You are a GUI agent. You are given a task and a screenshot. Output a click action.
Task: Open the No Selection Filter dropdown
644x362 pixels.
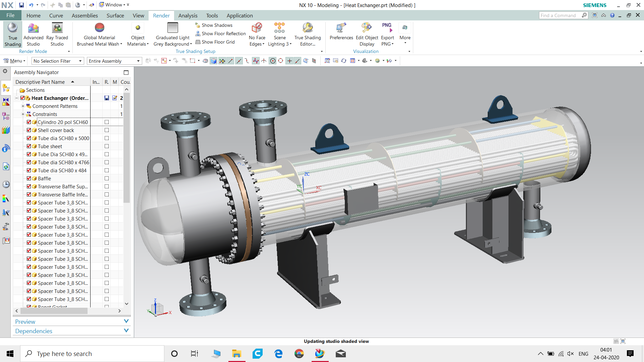pos(58,61)
